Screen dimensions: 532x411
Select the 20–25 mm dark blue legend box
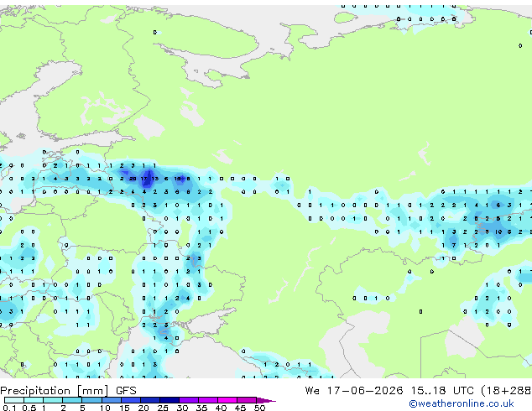150,400
